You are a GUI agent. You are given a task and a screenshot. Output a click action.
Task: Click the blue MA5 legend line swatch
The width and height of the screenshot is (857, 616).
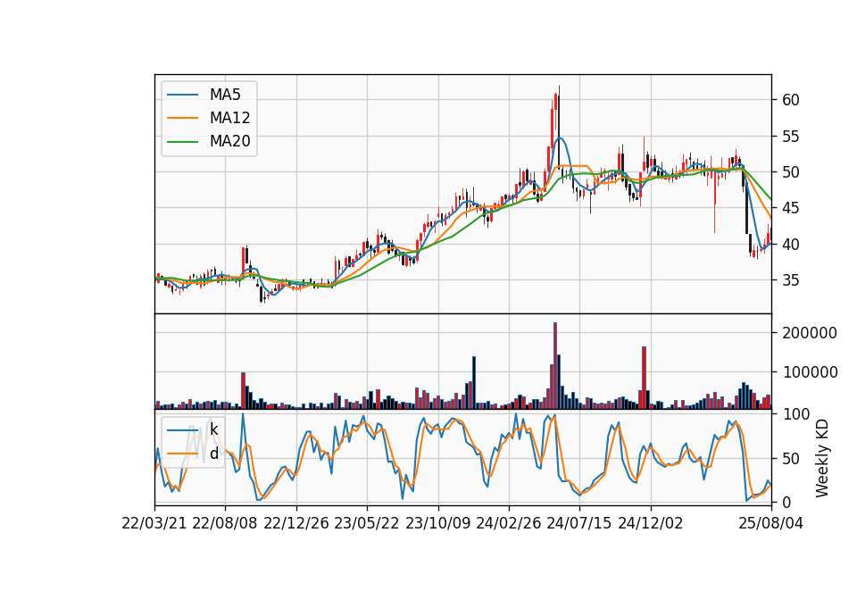pyautogui.click(x=182, y=95)
